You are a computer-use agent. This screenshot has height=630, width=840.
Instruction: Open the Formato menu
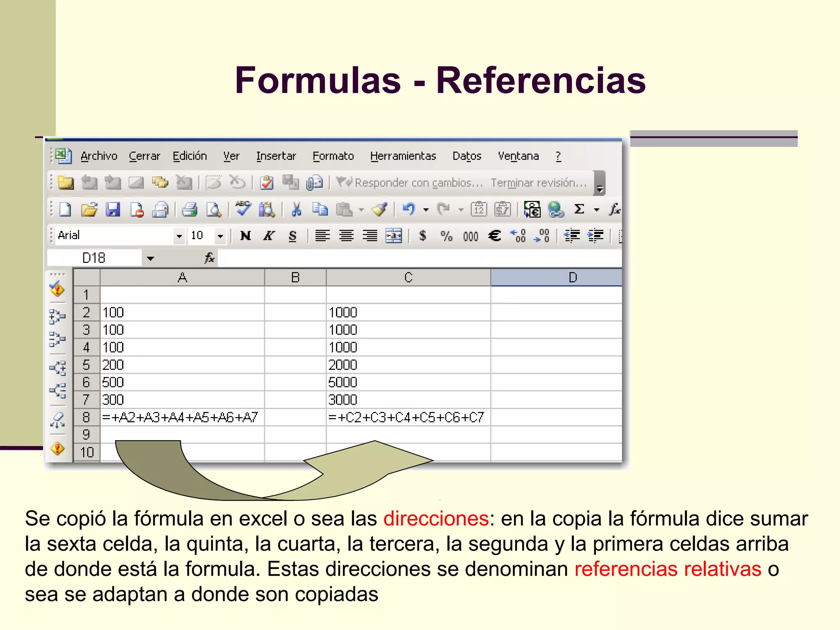pos(333,156)
